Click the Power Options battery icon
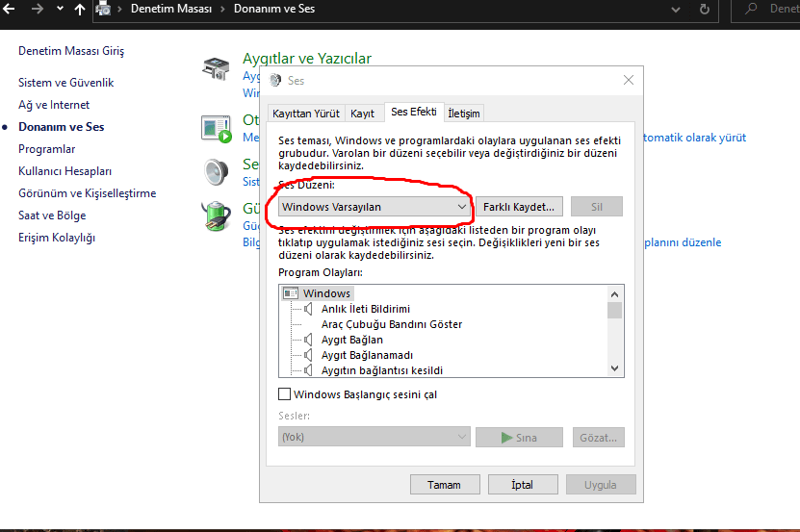The height and width of the screenshot is (532, 800). tap(217, 215)
